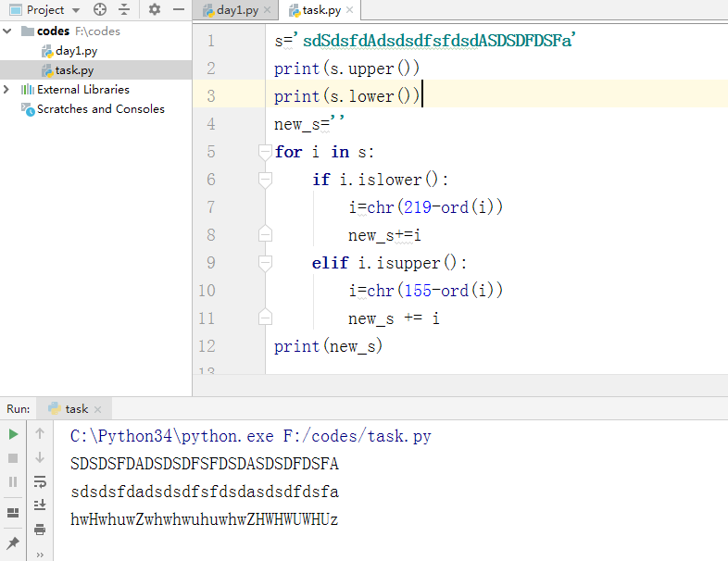Click the Collapse All icon in Project panel
This screenshot has width=728, height=561.
pos(124,10)
